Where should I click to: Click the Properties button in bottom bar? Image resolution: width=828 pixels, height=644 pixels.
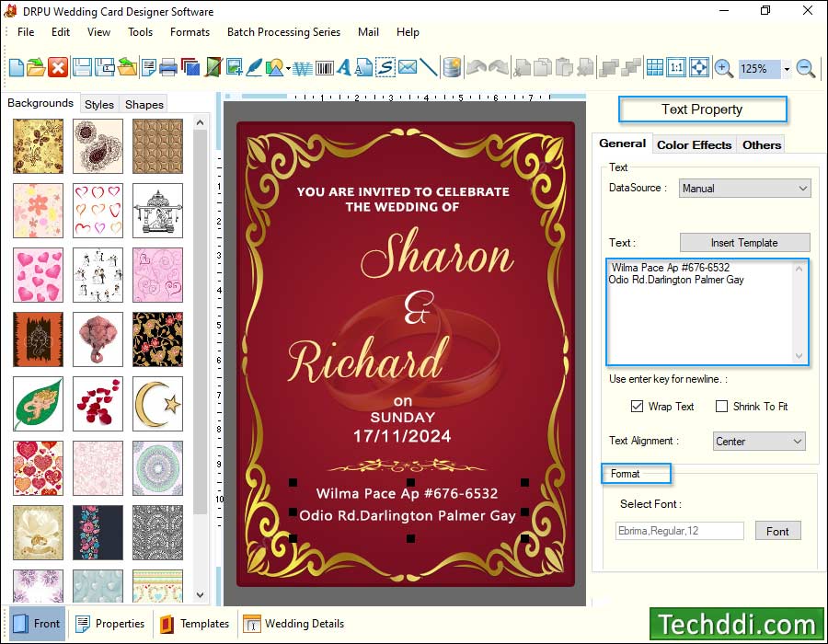coord(109,624)
